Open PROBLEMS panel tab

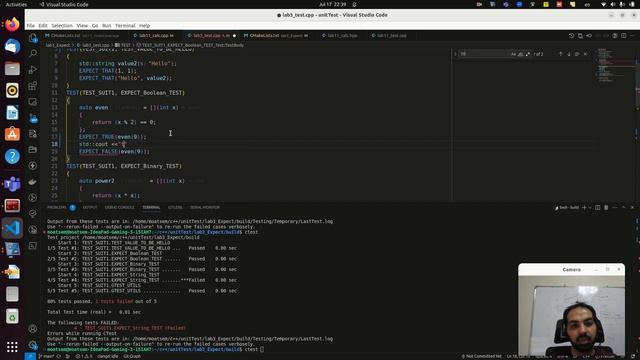point(57,208)
